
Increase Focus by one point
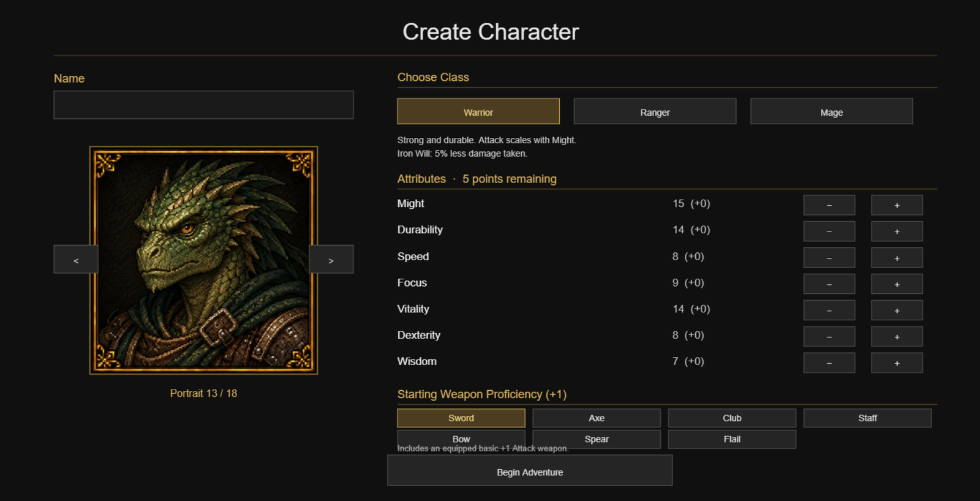pyautogui.click(x=897, y=284)
